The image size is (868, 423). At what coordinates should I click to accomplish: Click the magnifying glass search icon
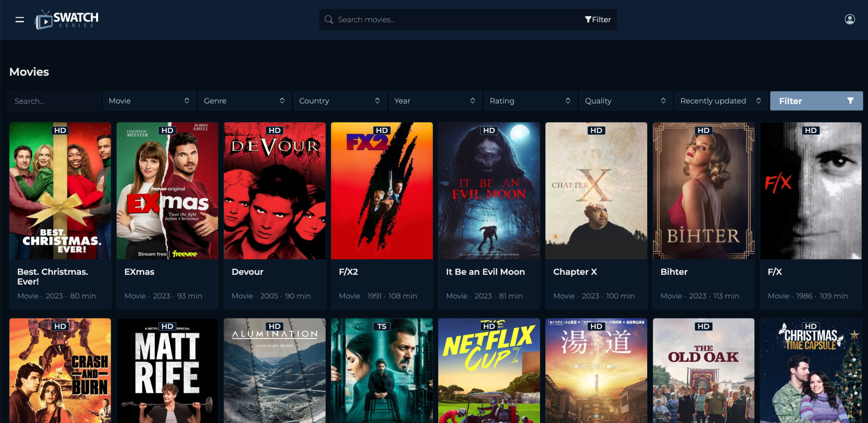point(328,19)
